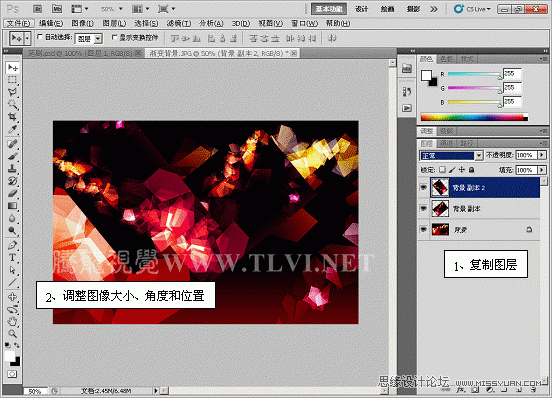The height and width of the screenshot is (398, 552).
Task: Select the Healing Brush tool
Action: (13, 144)
